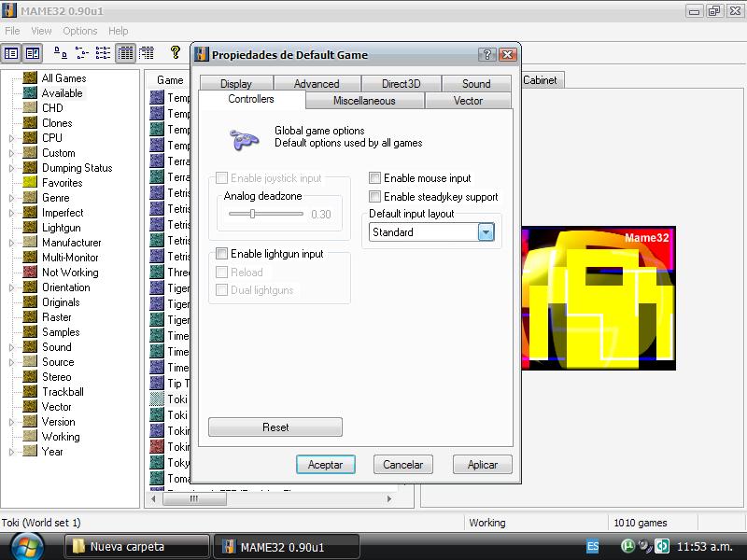Image resolution: width=747 pixels, height=560 pixels.
Task: Select the Clones folder icon
Action: coord(30,123)
